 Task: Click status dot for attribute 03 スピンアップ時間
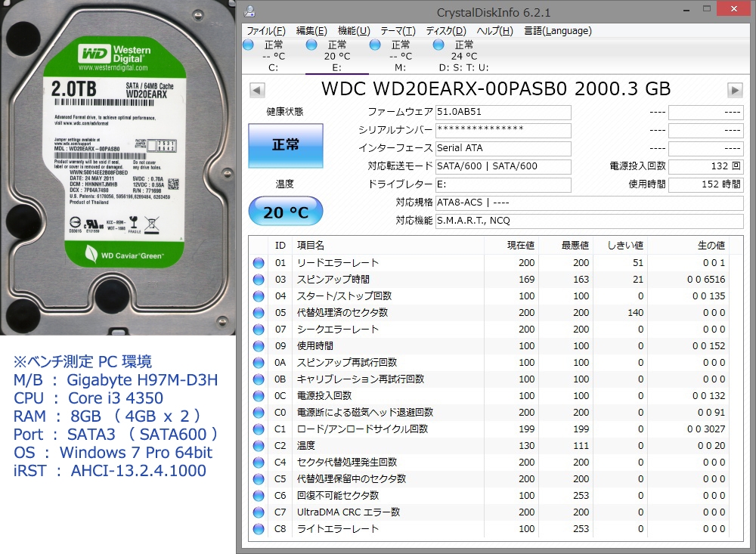pyautogui.click(x=259, y=280)
